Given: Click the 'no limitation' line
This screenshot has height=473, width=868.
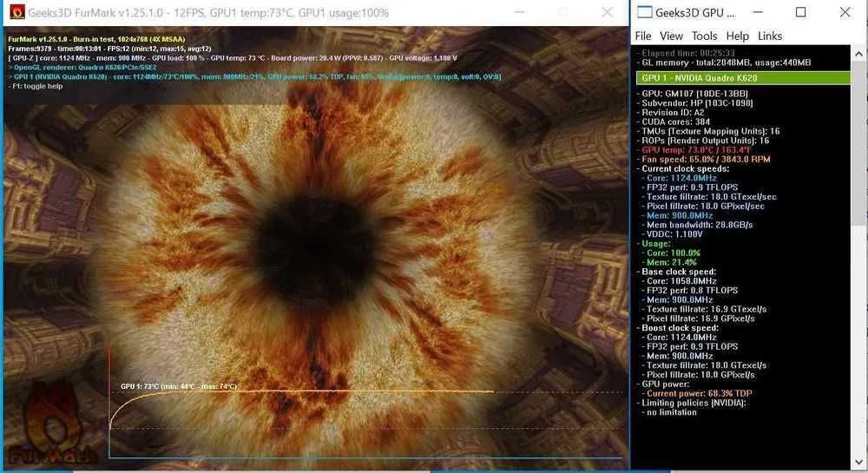Looking at the screenshot, I should [668, 412].
